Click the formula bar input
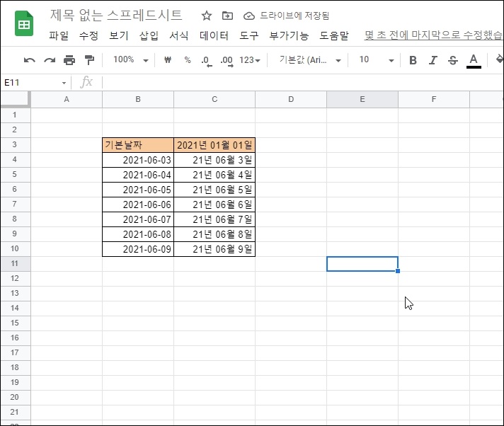This screenshot has height=426, width=504. tap(302, 83)
